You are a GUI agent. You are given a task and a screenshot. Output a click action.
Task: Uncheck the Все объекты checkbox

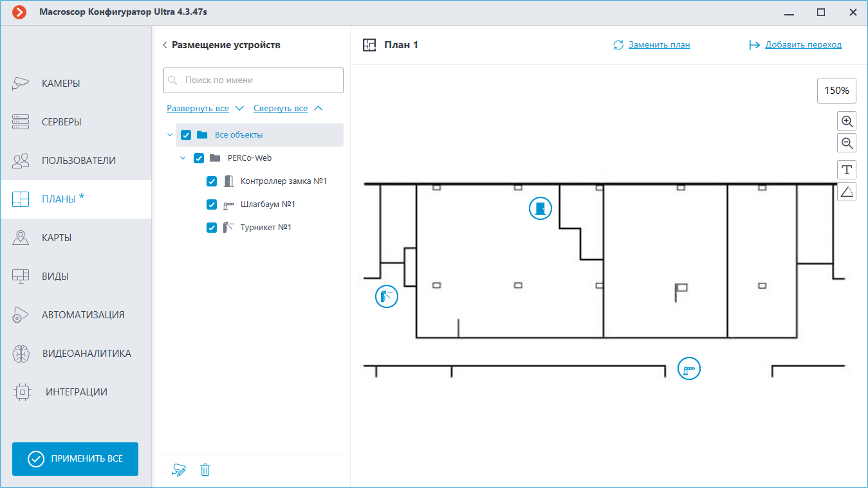(x=186, y=135)
